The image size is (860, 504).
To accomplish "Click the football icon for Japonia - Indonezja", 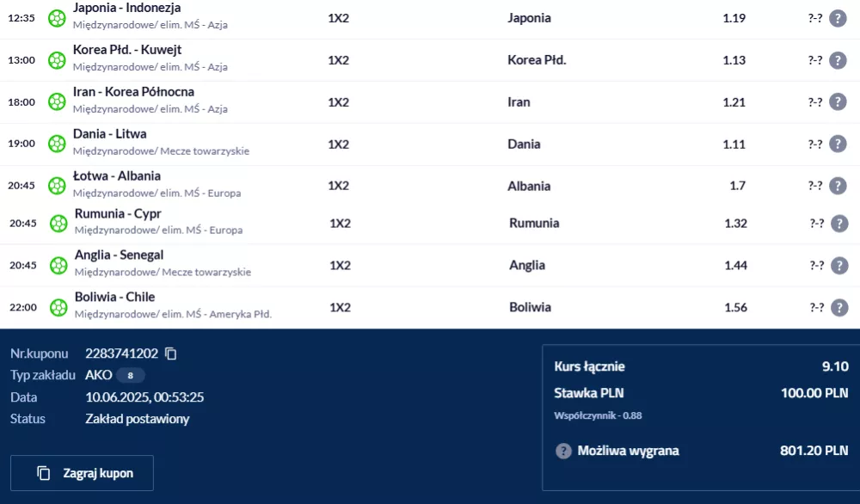I will point(57,18).
